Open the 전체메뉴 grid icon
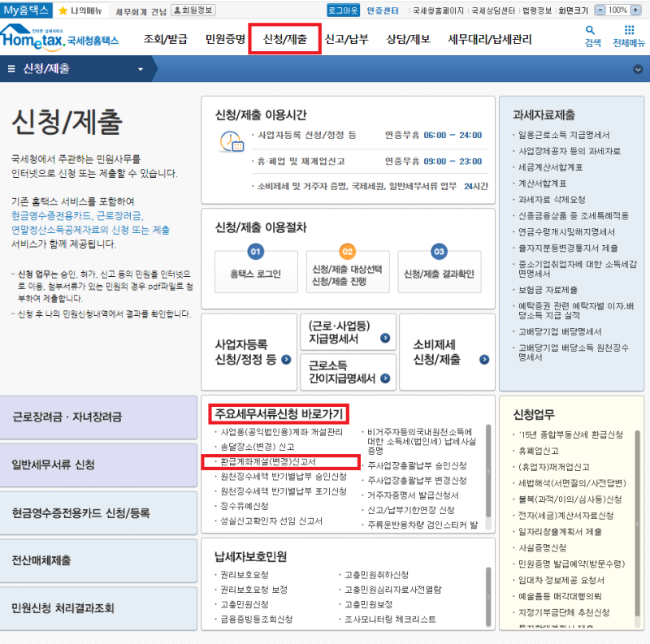The image size is (650, 644). [629, 30]
